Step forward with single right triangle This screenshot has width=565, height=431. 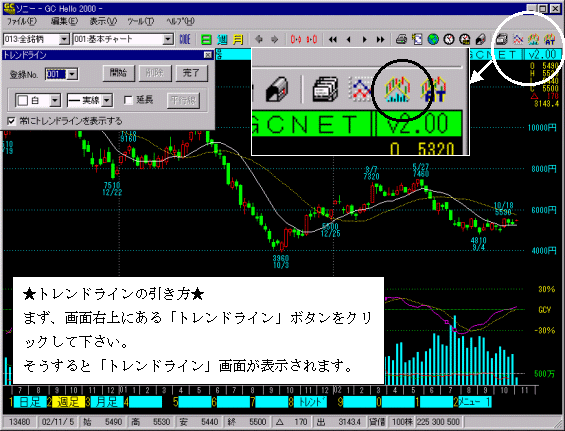365,39
